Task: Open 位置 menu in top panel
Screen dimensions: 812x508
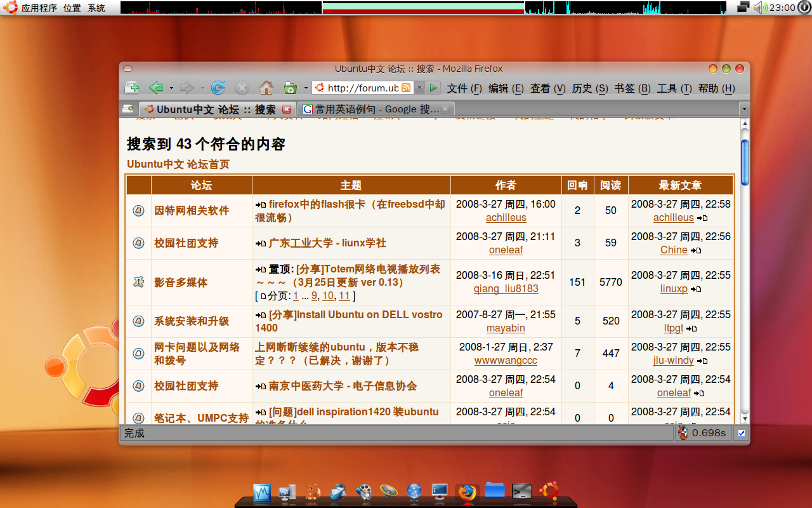Action: [72, 8]
